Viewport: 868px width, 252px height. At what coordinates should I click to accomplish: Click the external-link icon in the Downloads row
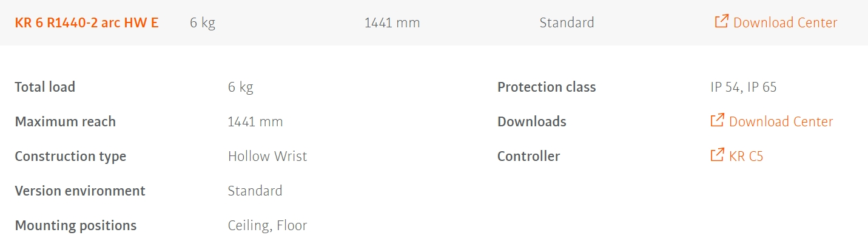tap(717, 121)
